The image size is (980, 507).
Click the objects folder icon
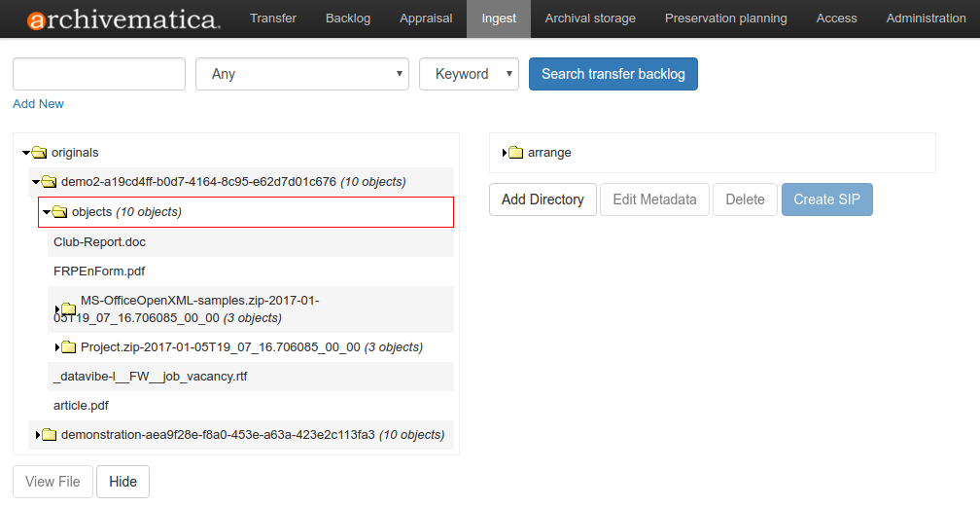tap(59, 212)
